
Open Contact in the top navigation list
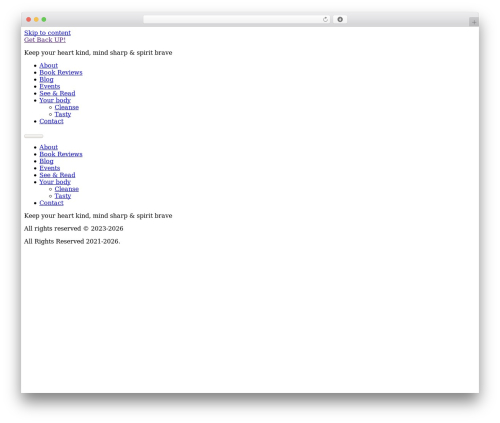51,121
